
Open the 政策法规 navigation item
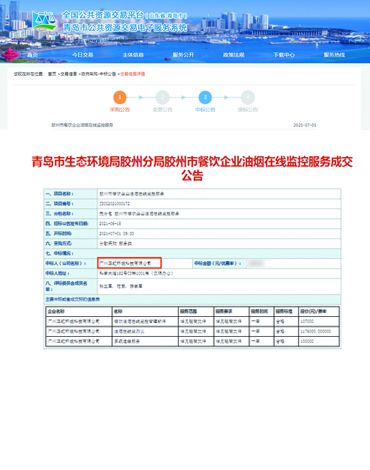tap(234, 55)
